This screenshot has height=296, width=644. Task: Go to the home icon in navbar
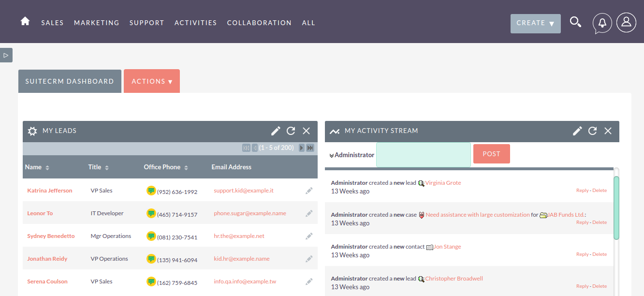point(25,22)
